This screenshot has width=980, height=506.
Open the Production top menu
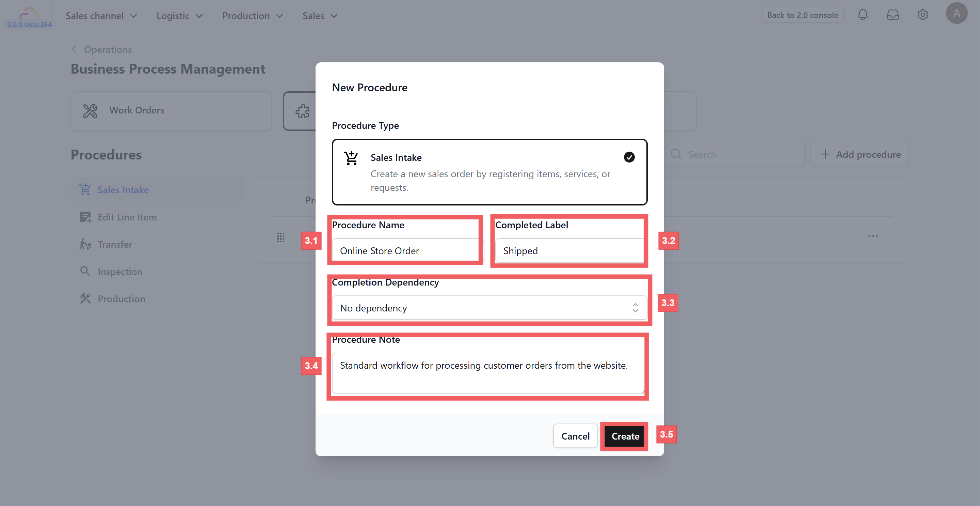[253, 16]
